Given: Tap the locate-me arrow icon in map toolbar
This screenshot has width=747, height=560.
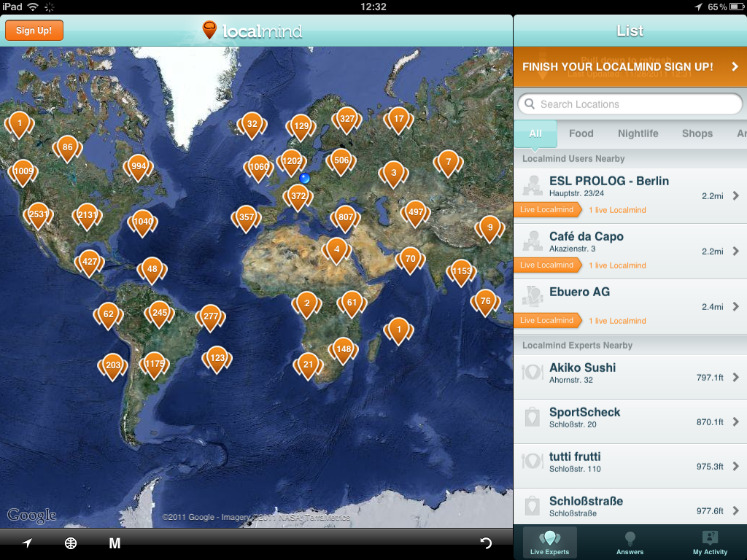Looking at the screenshot, I should [x=27, y=542].
